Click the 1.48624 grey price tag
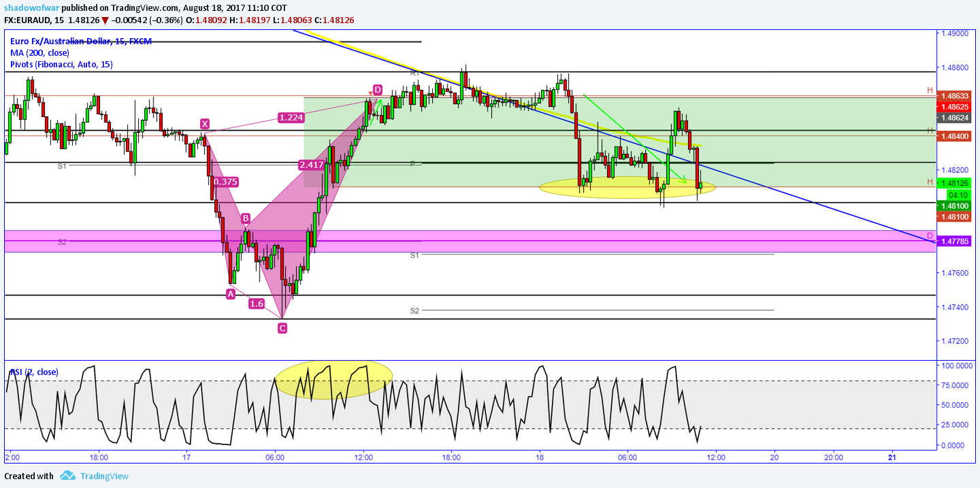Screen dimensions: 980x488 point(955,118)
